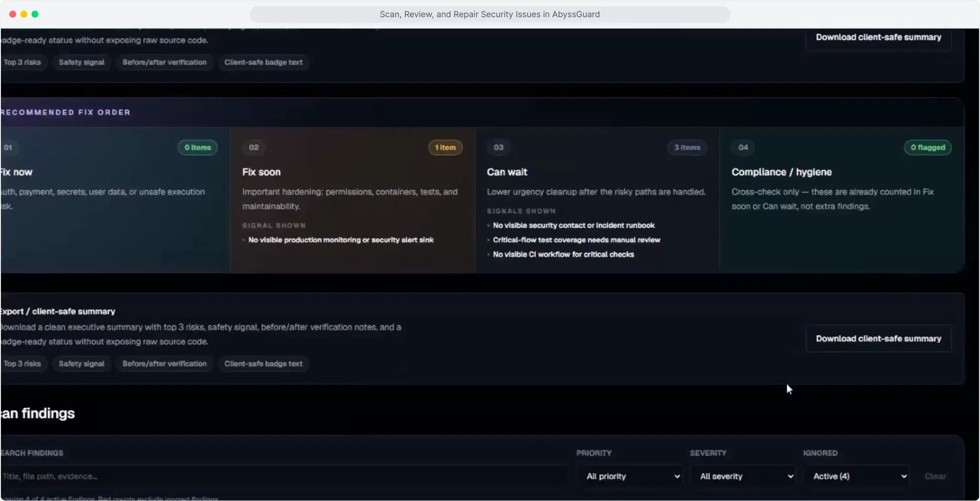
Task: Click the yellow macOS minimize window dot
Action: pyautogui.click(x=23, y=14)
